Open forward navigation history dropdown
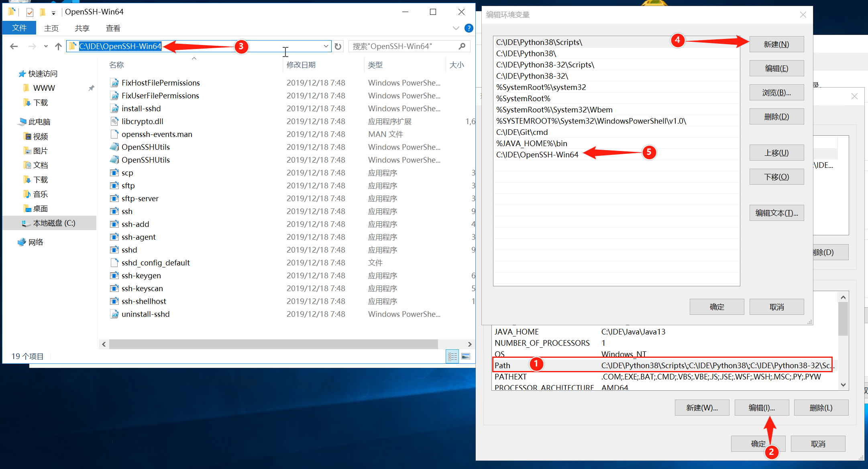Image resolution: width=868 pixels, height=469 pixels. click(45, 46)
